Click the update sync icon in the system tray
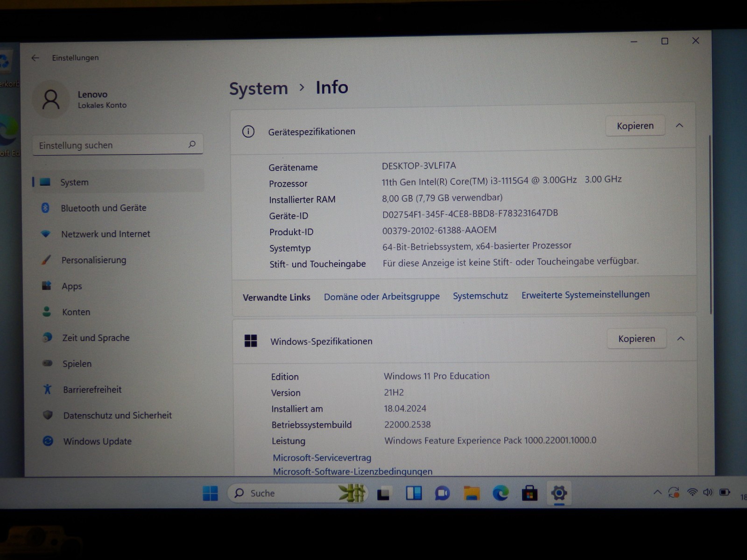The height and width of the screenshot is (560, 747). [674, 492]
